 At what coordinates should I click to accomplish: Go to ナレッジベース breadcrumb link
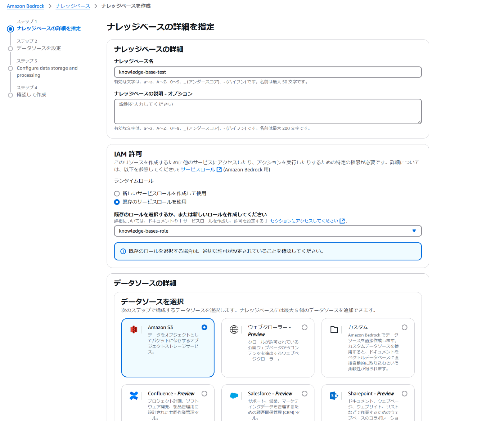point(73,6)
